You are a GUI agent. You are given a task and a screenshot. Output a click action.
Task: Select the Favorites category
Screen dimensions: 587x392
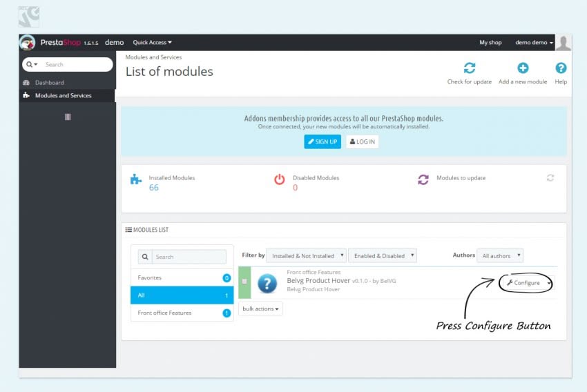point(182,278)
